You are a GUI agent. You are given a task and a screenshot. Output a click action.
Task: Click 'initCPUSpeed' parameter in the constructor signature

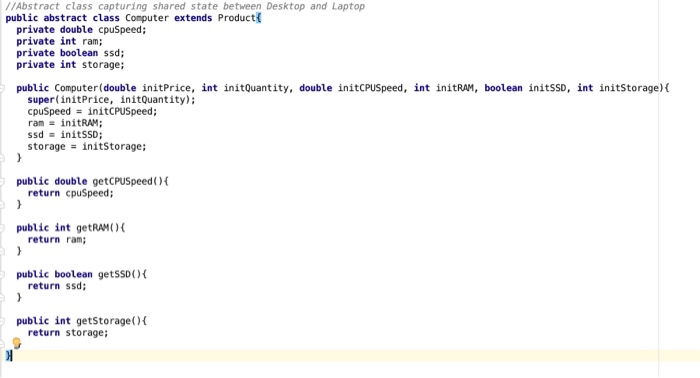[370, 88]
